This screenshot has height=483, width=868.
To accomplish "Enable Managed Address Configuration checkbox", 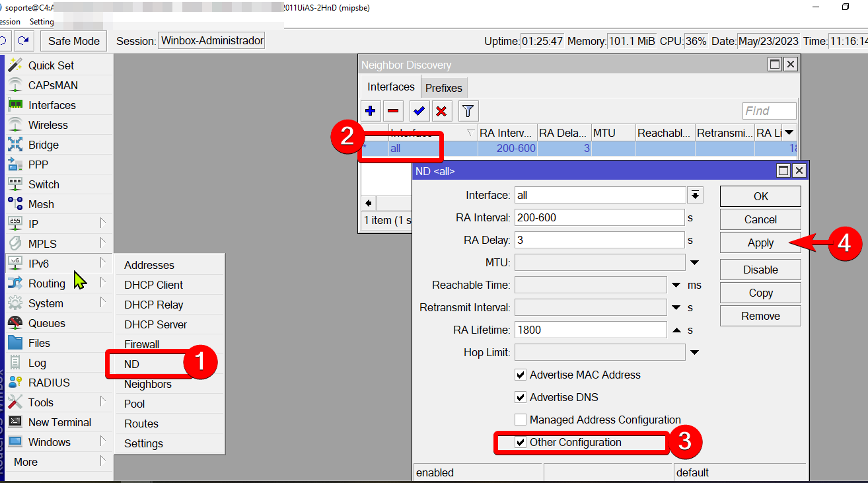I will (521, 420).
